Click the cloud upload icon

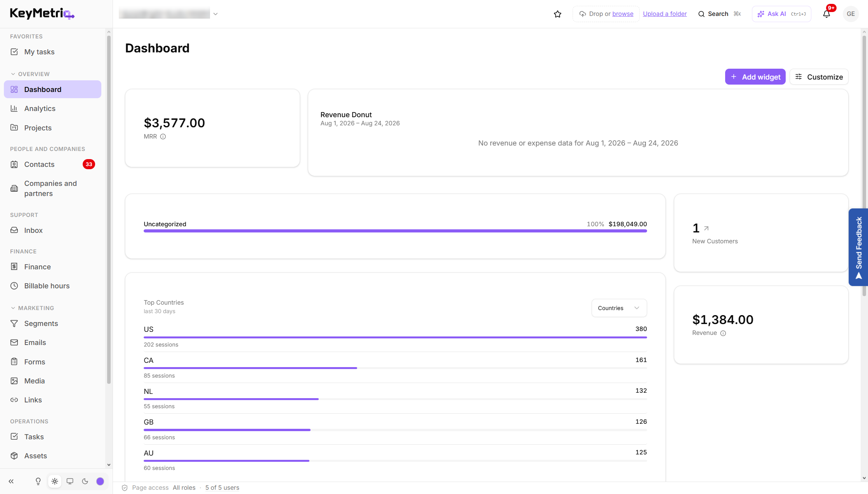pyautogui.click(x=582, y=14)
